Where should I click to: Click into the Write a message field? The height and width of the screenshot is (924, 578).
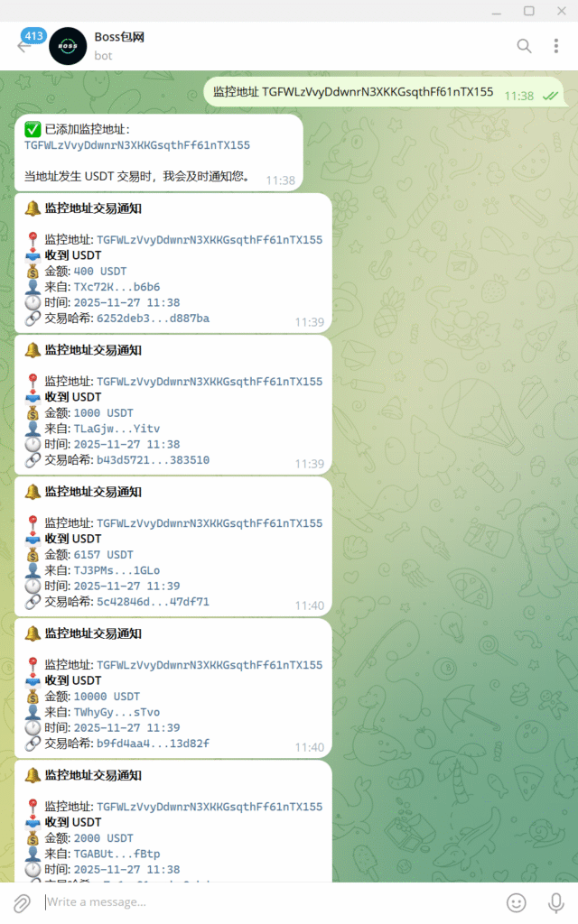pyautogui.click(x=271, y=902)
